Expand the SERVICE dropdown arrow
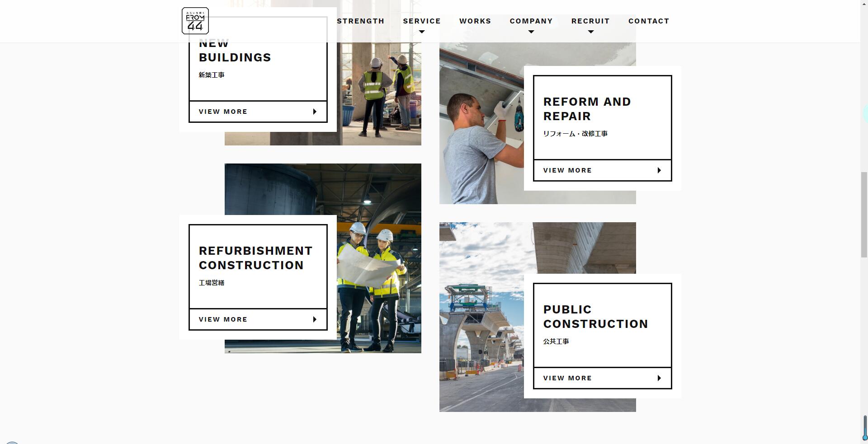The image size is (868, 444). tap(422, 32)
